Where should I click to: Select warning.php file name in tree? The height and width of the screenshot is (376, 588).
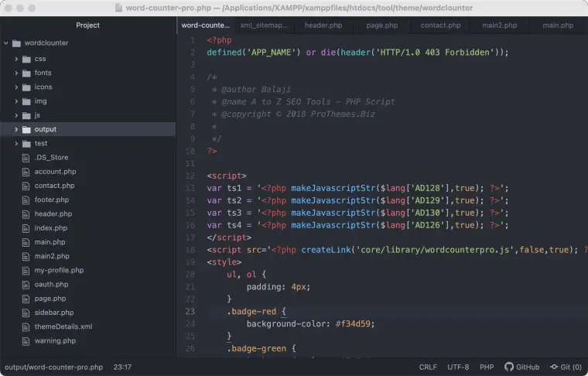point(55,340)
